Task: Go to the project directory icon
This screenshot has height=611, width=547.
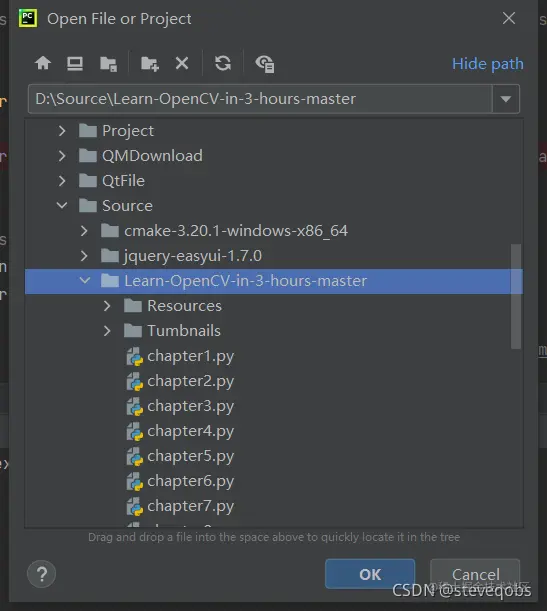Action: pos(108,64)
